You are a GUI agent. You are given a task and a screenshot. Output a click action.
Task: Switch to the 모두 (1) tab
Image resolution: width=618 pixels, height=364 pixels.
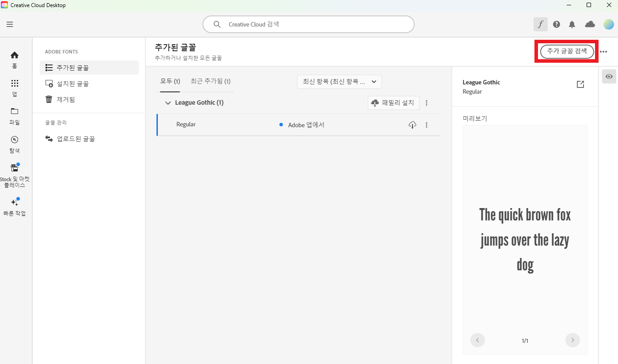[170, 81]
